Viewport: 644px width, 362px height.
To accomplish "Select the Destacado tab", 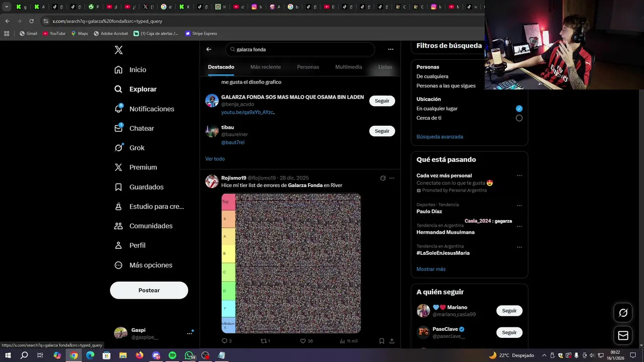I will coord(221,67).
